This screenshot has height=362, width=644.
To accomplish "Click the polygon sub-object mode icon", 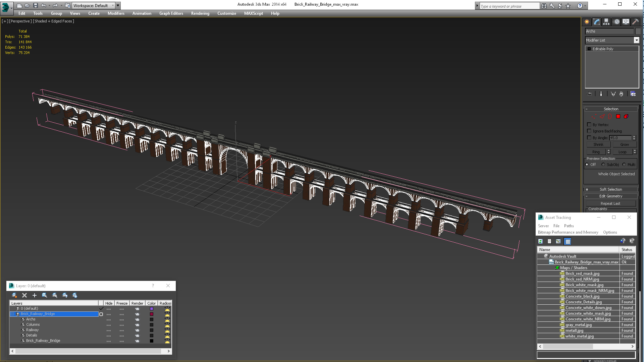I will pos(619,116).
